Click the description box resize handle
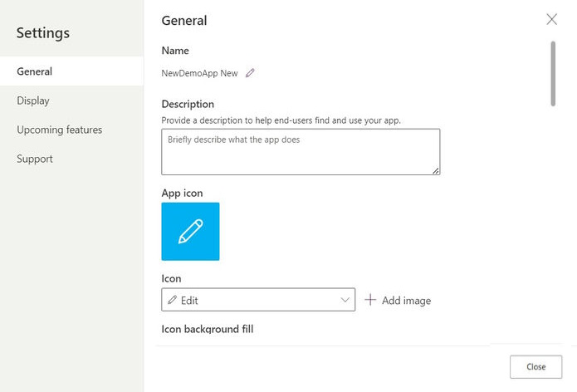 point(435,170)
